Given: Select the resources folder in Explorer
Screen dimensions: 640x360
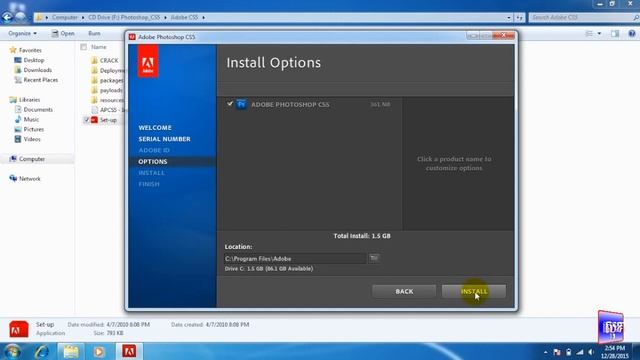Looking at the screenshot, I should point(111,100).
